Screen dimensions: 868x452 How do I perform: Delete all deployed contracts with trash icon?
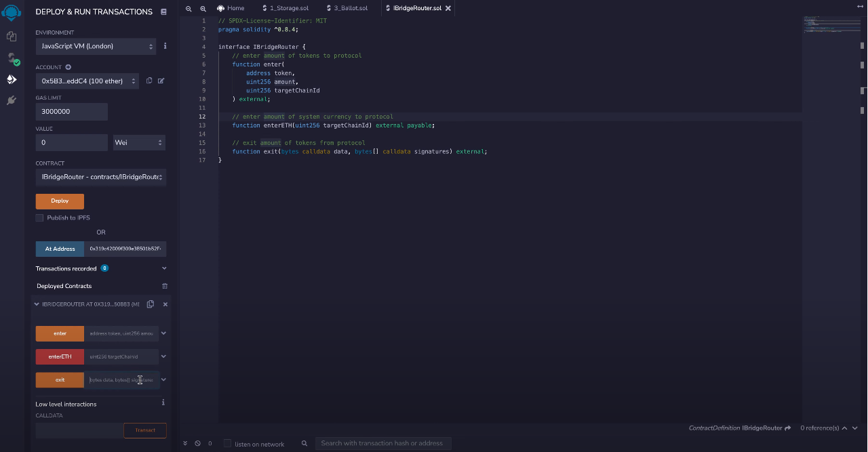tap(165, 286)
